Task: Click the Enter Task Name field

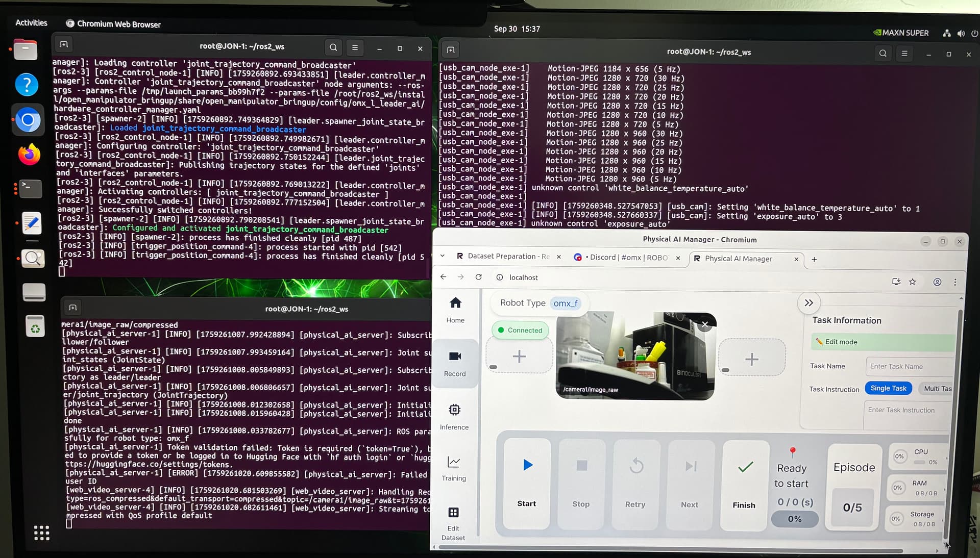Action: tap(909, 366)
